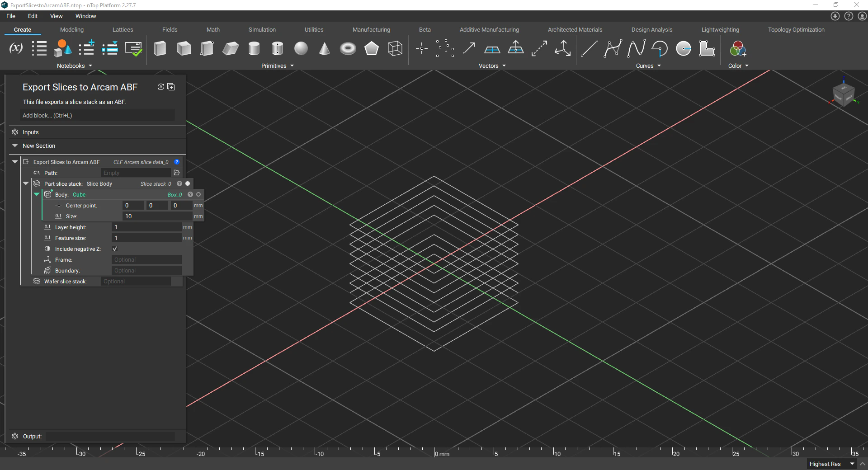Screen dimensions: 868x470
Task: Open the Color dropdown
Action: coord(738,66)
